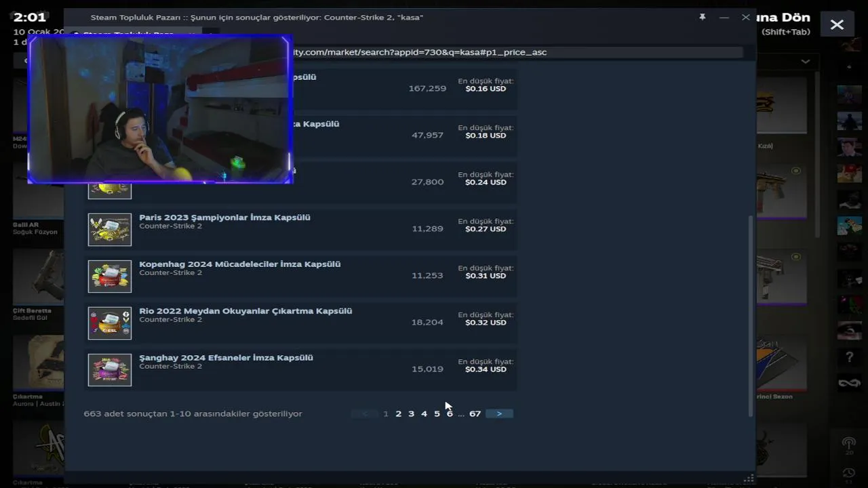Open Rio 2022 Meydan Okuyanlar Çıkartma Kapsülü

point(245,311)
